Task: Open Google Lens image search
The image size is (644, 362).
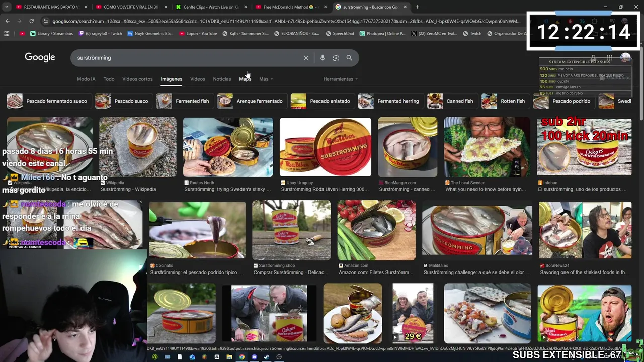Action: [336, 58]
